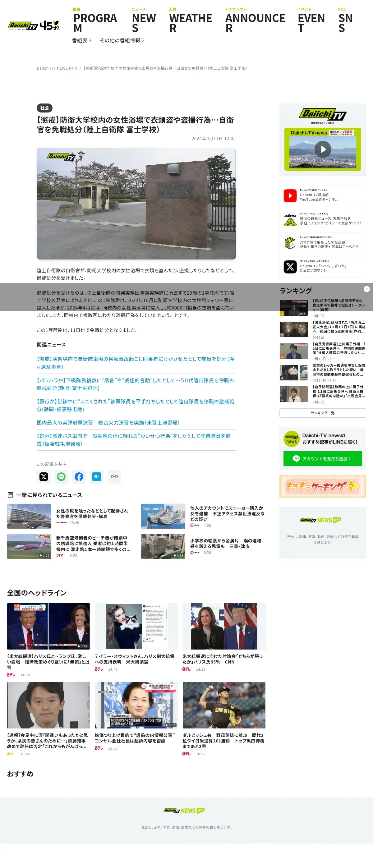Open related news about 演習場内 横転事故
Image resolution: width=373 pixels, height=868 pixels.
coord(136,363)
